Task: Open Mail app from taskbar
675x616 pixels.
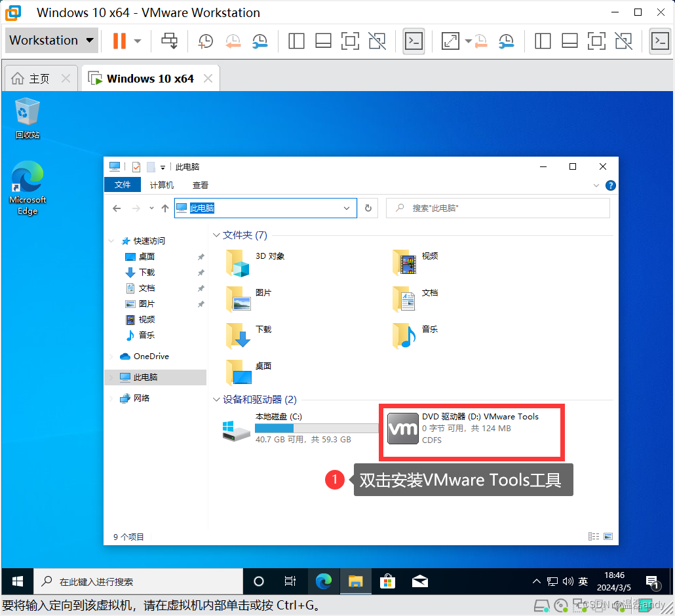Action: point(419,582)
